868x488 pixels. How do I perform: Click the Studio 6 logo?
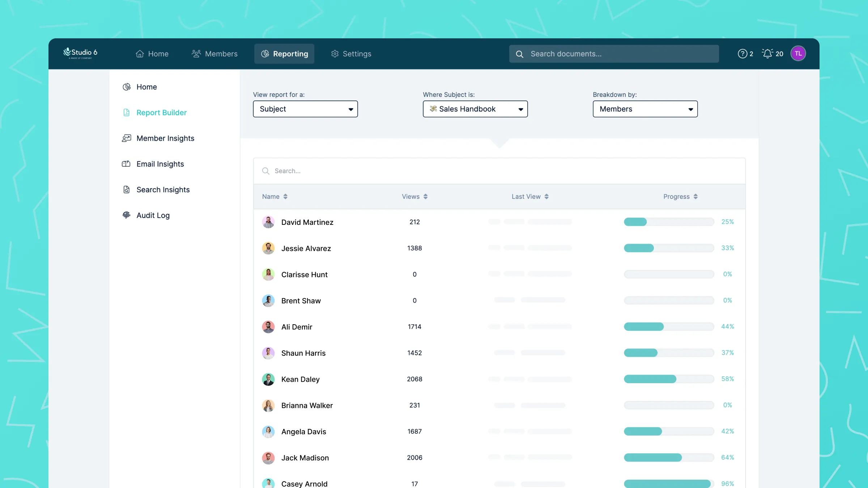point(80,53)
